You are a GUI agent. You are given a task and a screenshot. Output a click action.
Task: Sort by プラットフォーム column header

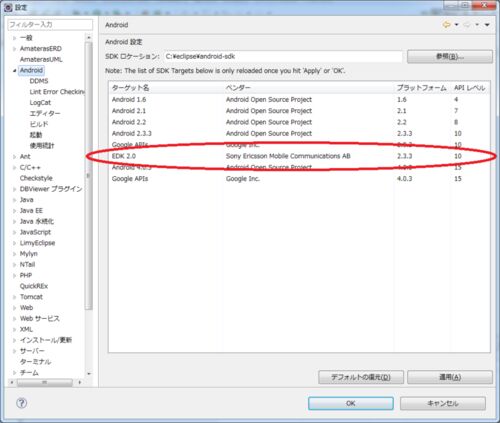(x=422, y=88)
